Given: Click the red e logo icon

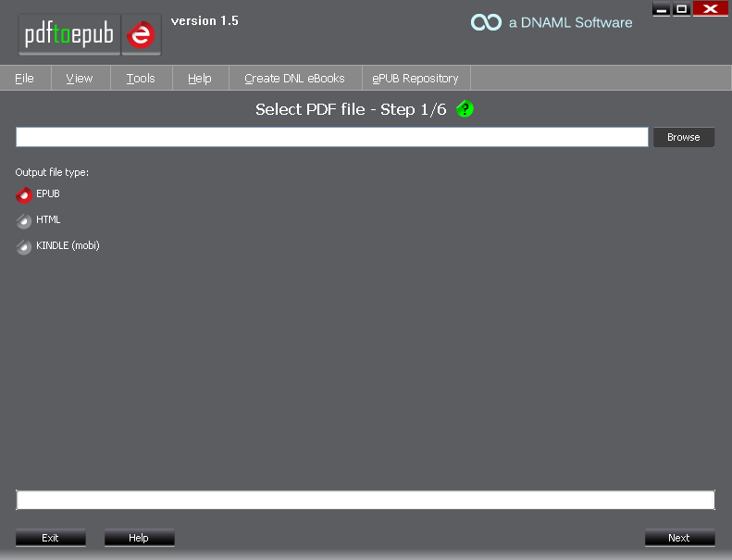Looking at the screenshot, I should (141, 34).
